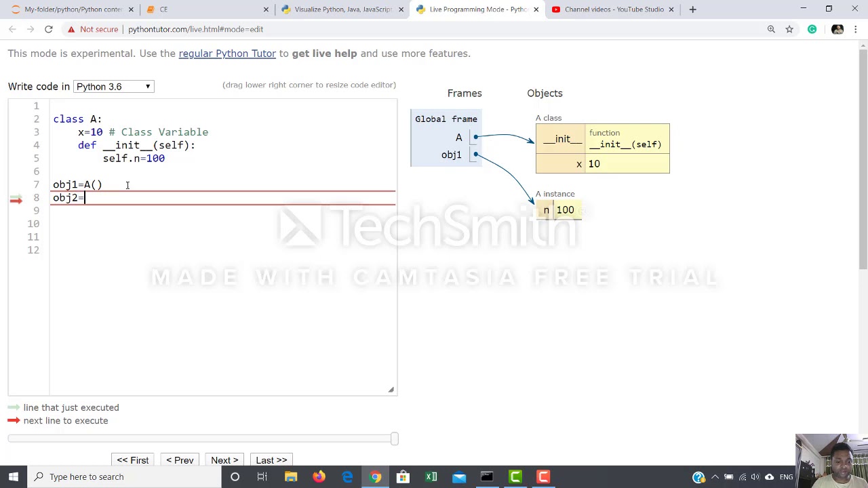Click the Not secure warning icon
The image size is (868, 488).
pyautogui.click(x=71, y=29)
